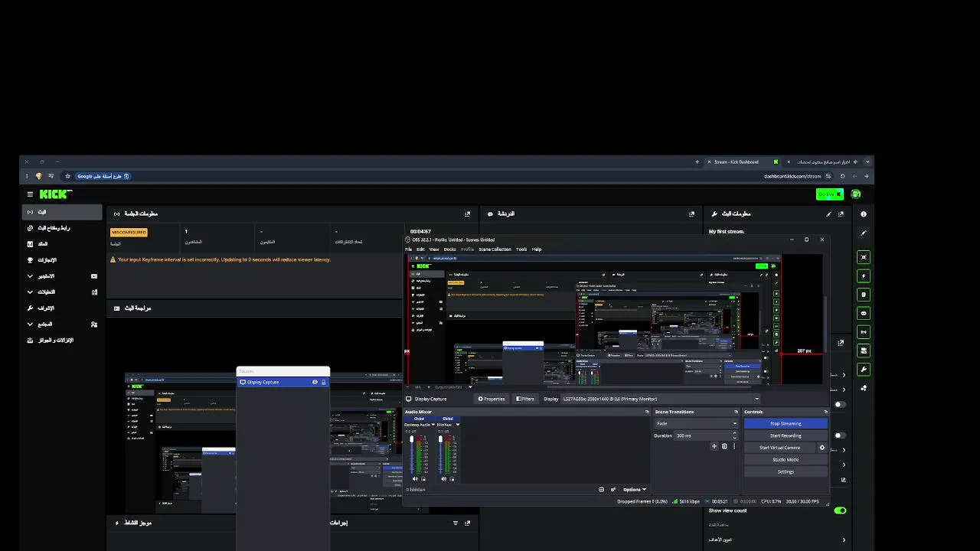Remove scene transition with trash icon
Viewport: 980px width, 551px height.
[x=724, y=446]
